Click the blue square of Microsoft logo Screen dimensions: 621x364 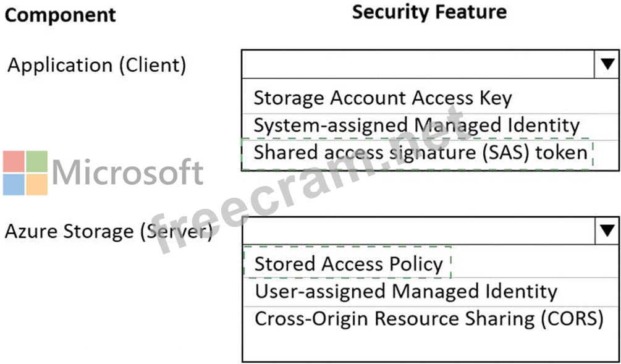pyautogui.click(x=14, y=184)
